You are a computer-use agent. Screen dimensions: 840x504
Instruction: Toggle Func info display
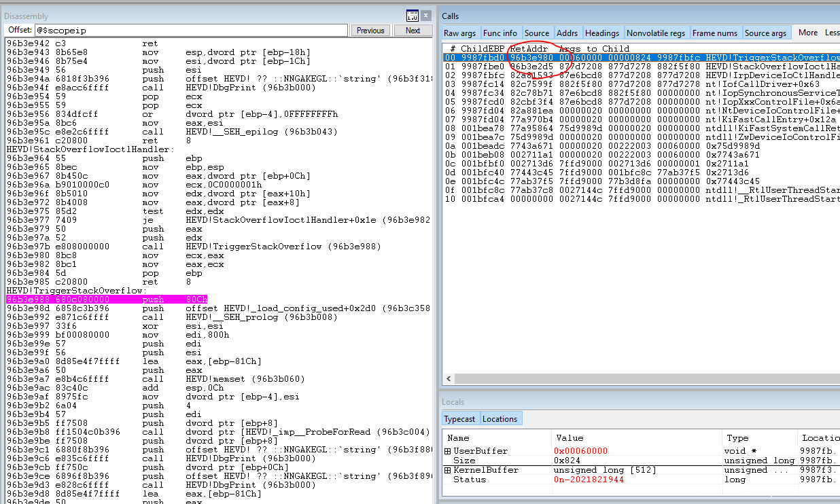click(x=500, y=33)
